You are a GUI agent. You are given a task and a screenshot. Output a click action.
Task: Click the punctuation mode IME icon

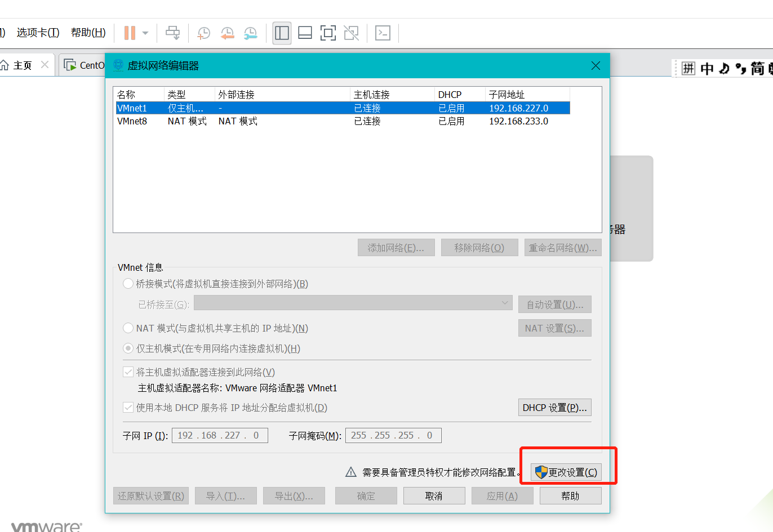[741, 69]
